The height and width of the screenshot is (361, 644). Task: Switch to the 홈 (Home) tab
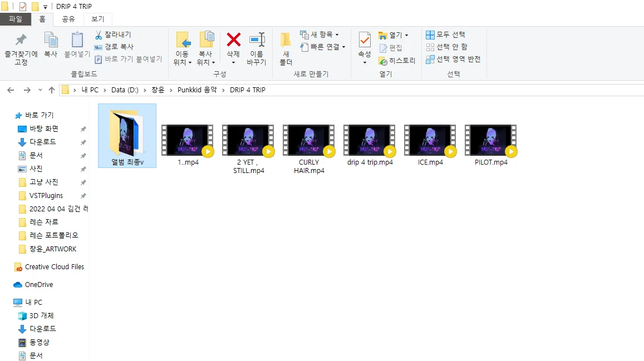pos(42,19)
